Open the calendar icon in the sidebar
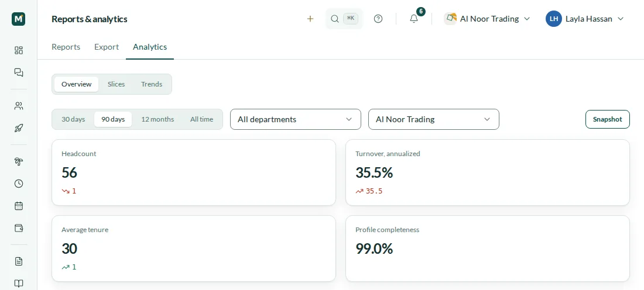The width and height of the screenshot is (644, 290). [19, 206]
